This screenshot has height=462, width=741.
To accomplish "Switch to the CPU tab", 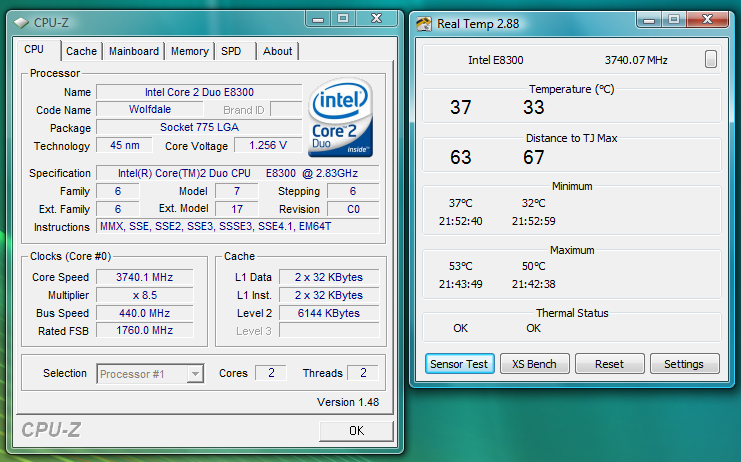I will [34, 50].
